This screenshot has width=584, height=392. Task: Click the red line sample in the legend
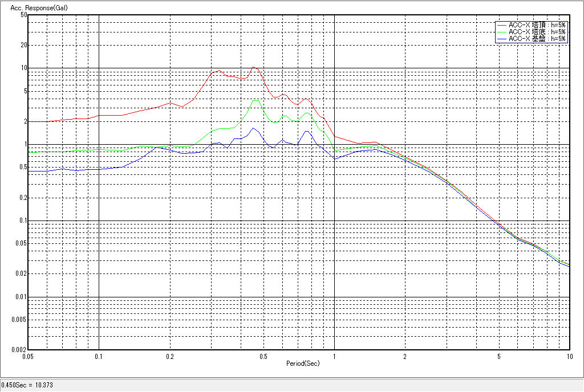(501, 25)
